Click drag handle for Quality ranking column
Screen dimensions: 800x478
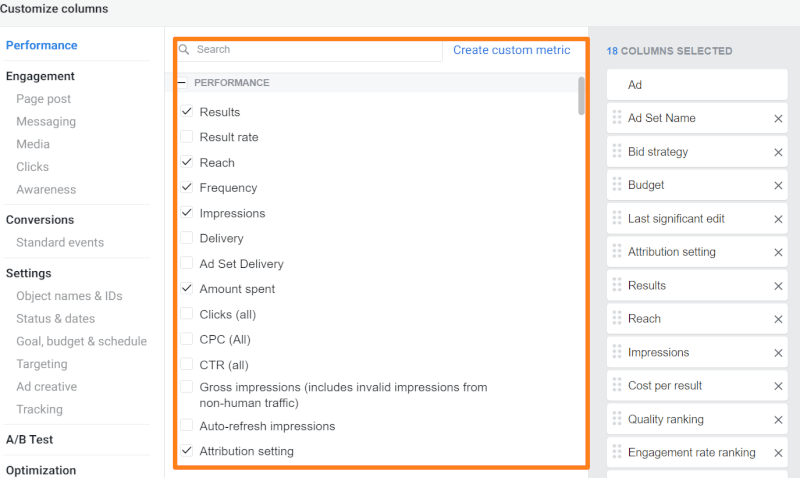pos(617,419)
